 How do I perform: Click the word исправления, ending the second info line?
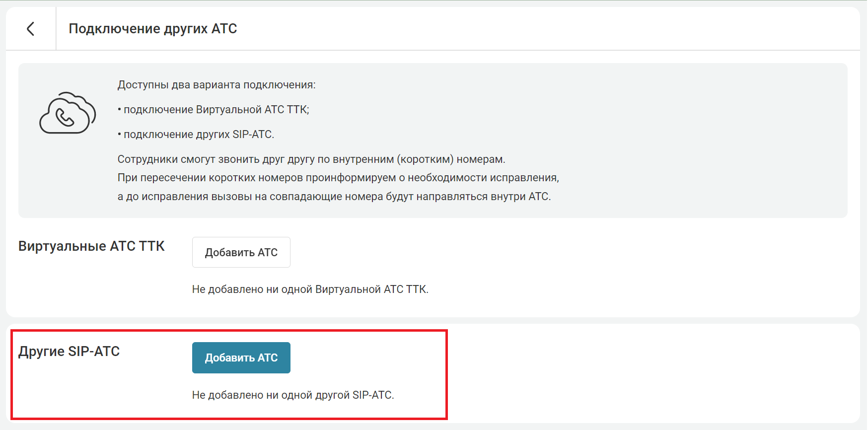pyautogui.click(x=530, y=178)
